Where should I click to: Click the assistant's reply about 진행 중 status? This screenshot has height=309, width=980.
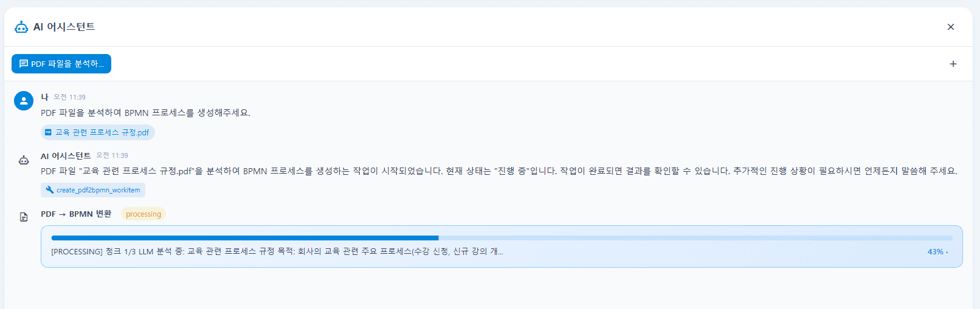499,171
